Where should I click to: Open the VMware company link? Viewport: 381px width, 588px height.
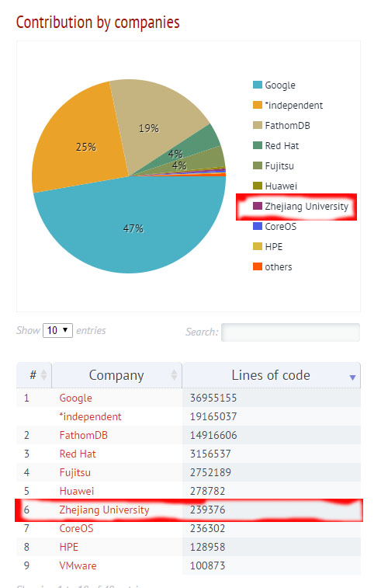78,565
